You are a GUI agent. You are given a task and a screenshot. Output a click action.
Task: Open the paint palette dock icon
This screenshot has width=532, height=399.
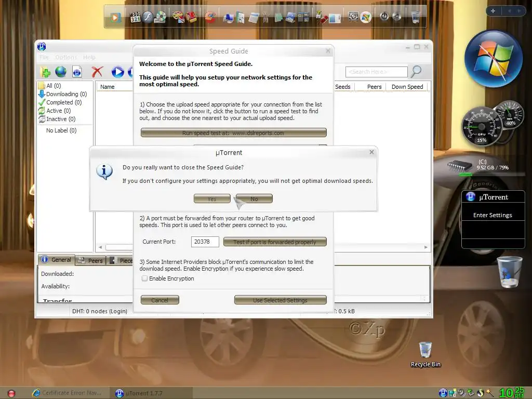pyautogui.click(x=178, y=17)
